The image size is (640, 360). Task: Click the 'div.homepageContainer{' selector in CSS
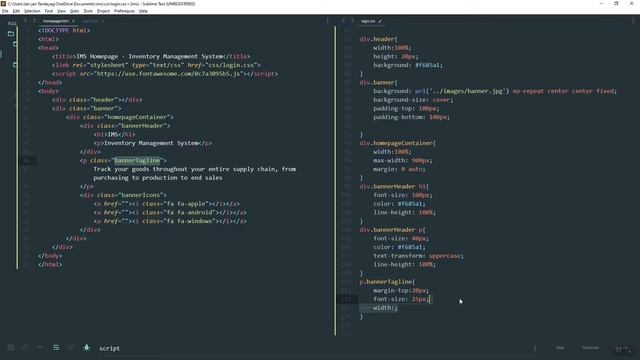click(x=398, y=143)
